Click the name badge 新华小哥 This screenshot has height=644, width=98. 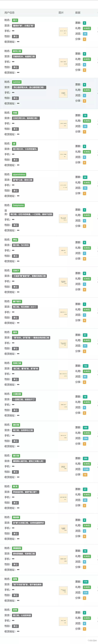pos(17,51)
